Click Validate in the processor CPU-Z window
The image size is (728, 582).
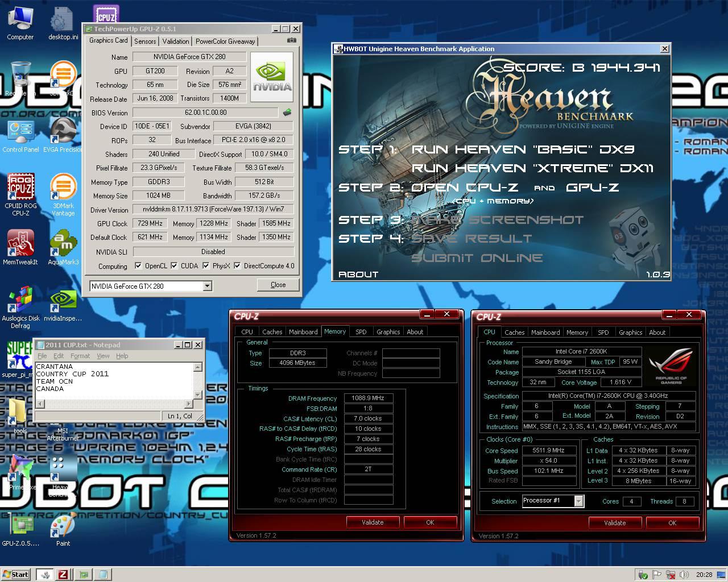click(x=615, y=523)
